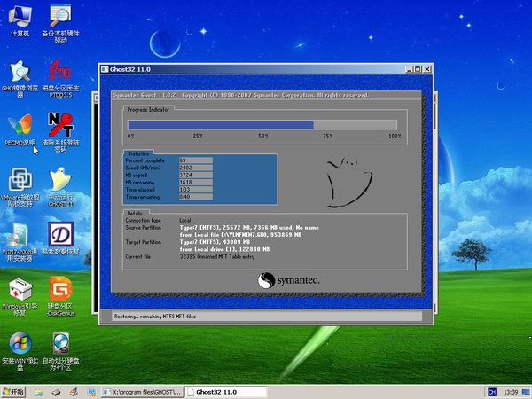Image resolution: width=532 pixels, height=399 pixels.
Task: Open the PTDD3.5 partition doctor icon
Action: [x=60, y=71]
